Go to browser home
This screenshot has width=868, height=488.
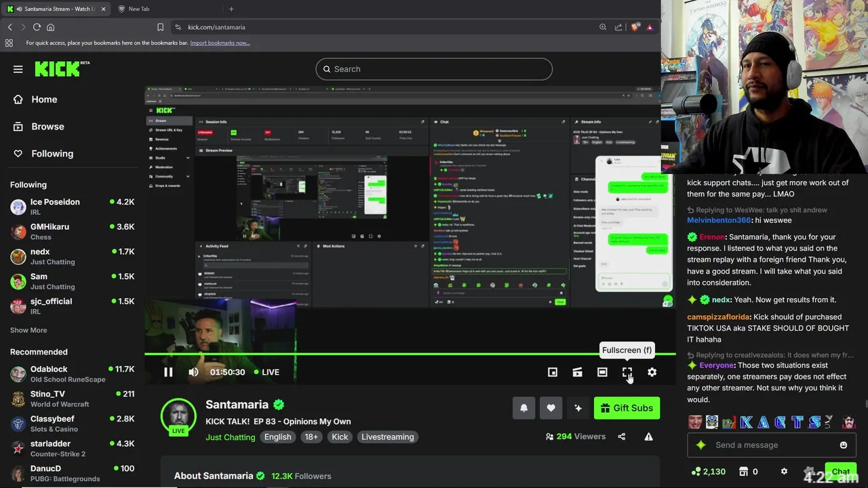50,27
